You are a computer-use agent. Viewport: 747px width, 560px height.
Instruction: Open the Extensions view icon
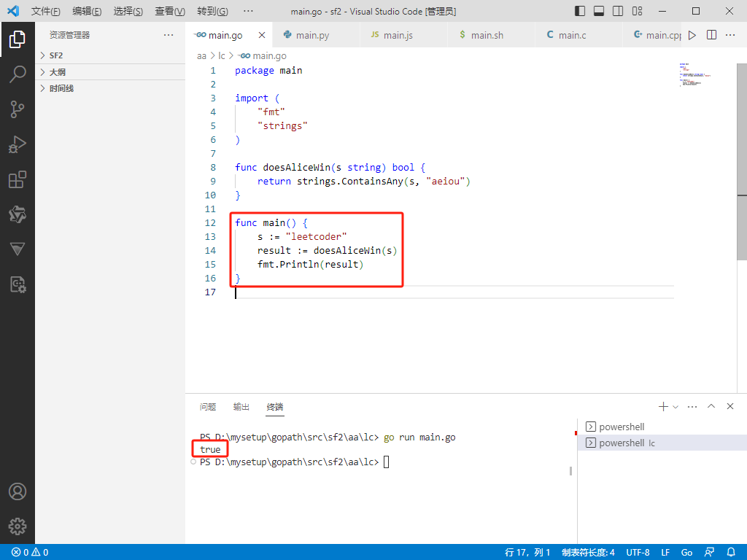point(18,179)
